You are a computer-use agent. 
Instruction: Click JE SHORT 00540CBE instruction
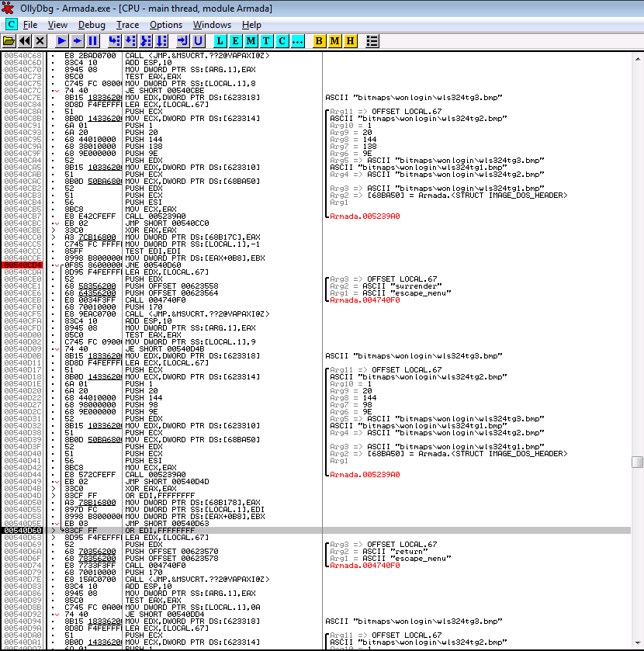(164, 91)
